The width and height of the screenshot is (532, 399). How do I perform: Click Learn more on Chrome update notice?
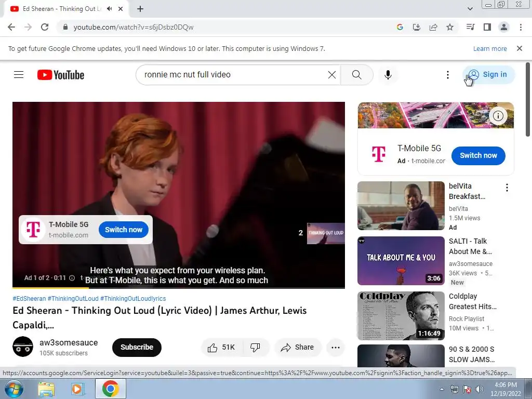click(489, 48)
